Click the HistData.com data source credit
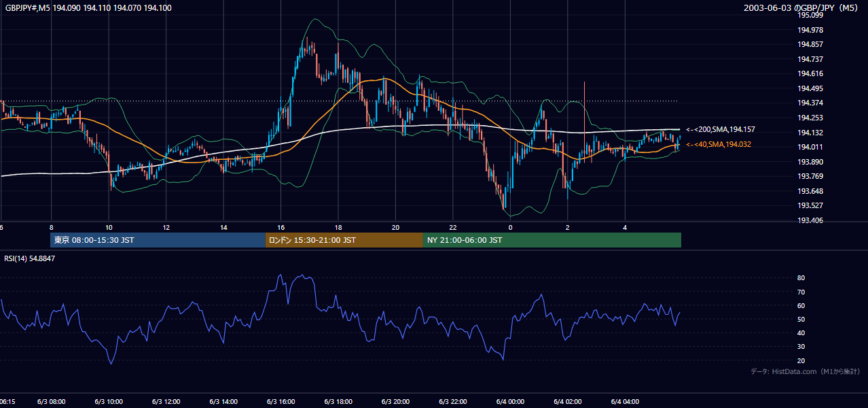The image size is (868, 408). [x=805, y=371]
